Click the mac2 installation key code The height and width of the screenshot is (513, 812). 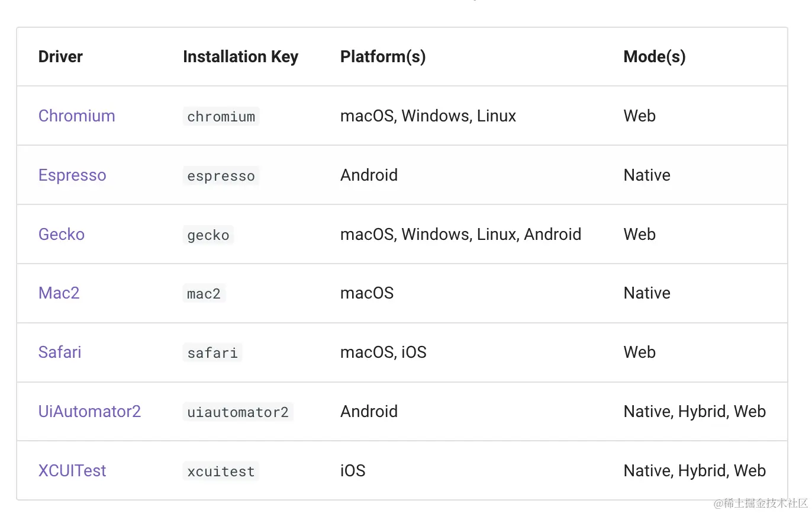point(204,294)
